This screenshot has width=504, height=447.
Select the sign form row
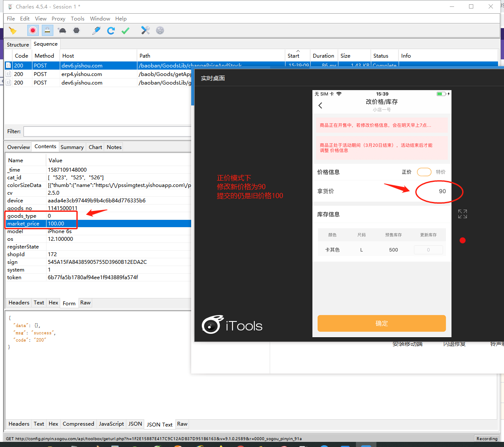98,262
